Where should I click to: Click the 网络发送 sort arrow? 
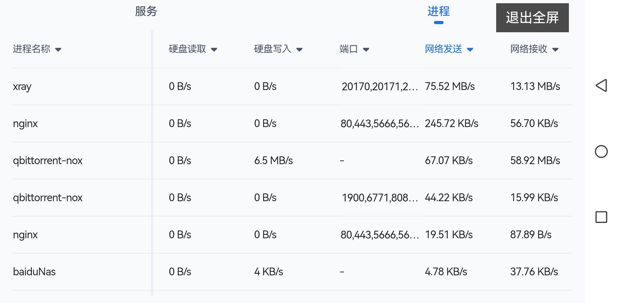point(470,50)
